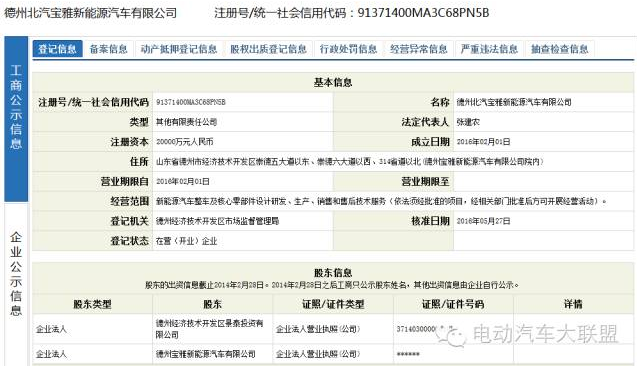Image resolution: width=637 pixels, height=366 pixels.
Task: Switch to 企业公示信息 side tab
Action: pos(16,284)
